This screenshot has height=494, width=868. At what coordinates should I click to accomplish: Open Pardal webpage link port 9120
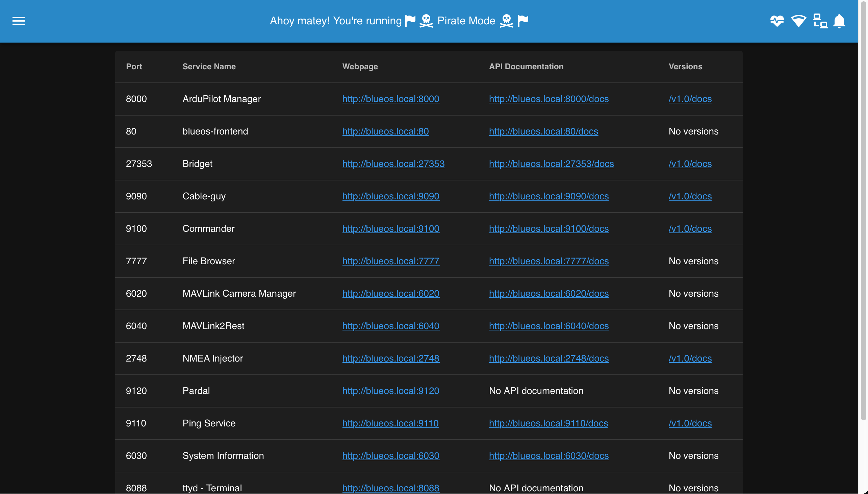pos(390,391)
